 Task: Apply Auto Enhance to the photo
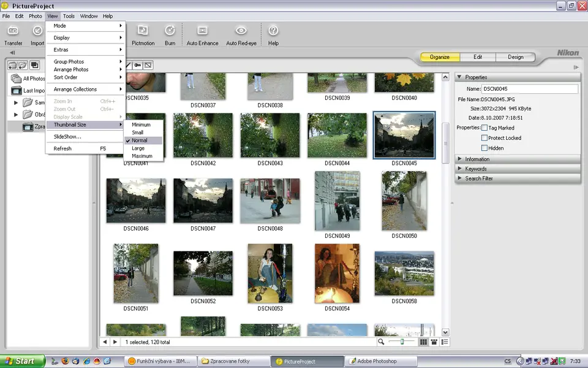[202, 31]
